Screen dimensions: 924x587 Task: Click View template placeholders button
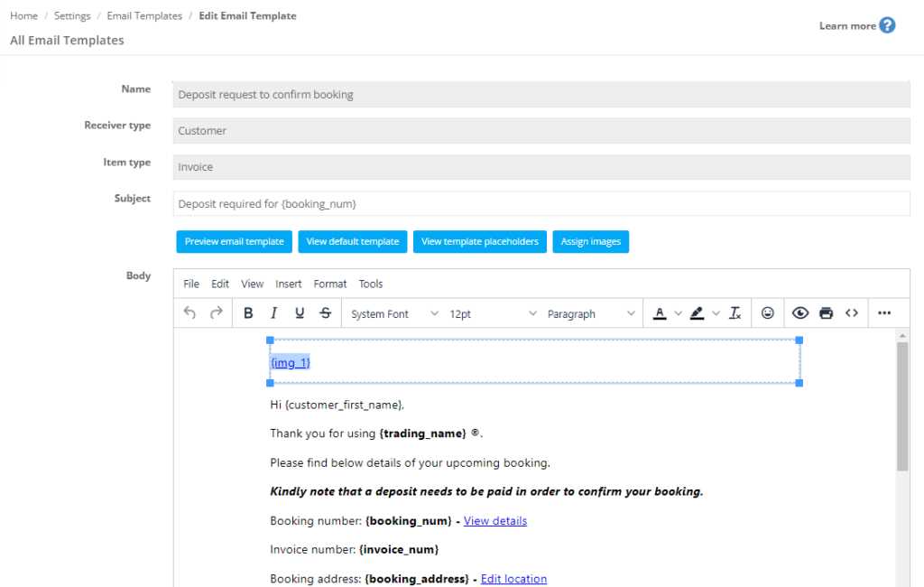click(480, 241)
